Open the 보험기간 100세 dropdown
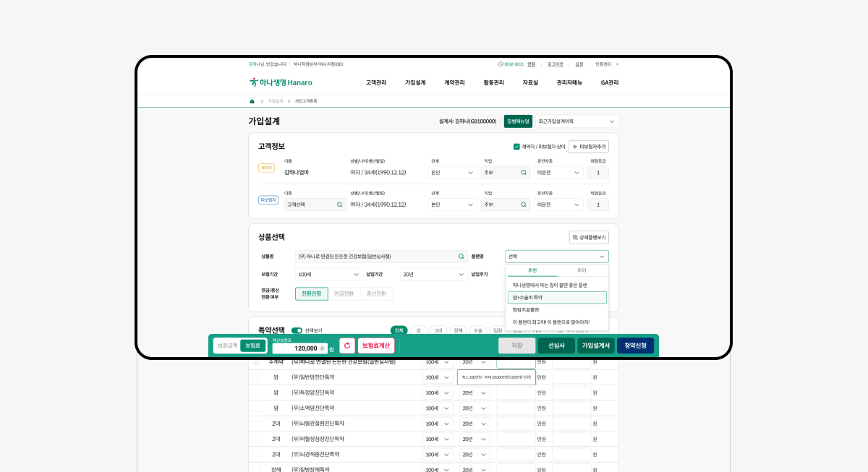 tap(329, 275)
